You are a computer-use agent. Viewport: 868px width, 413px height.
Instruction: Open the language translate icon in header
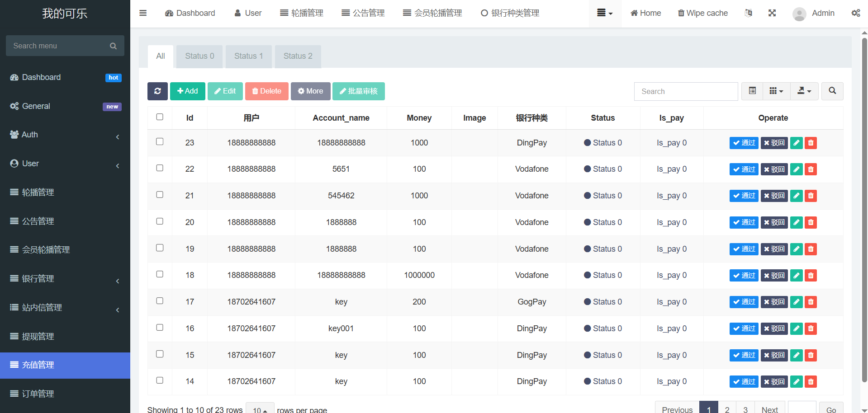click(x=749, y=13)
